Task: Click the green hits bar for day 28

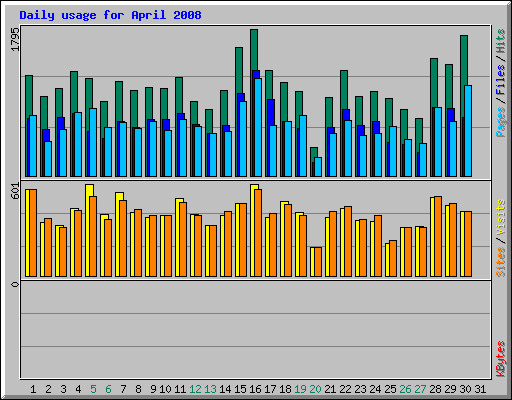Action: coord(434,83)
